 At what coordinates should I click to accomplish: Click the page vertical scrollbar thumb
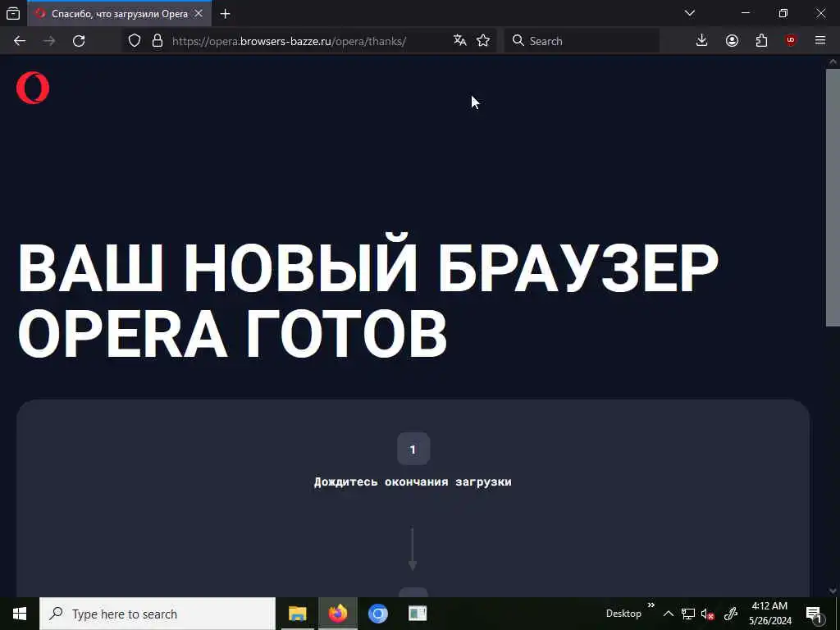833,197
